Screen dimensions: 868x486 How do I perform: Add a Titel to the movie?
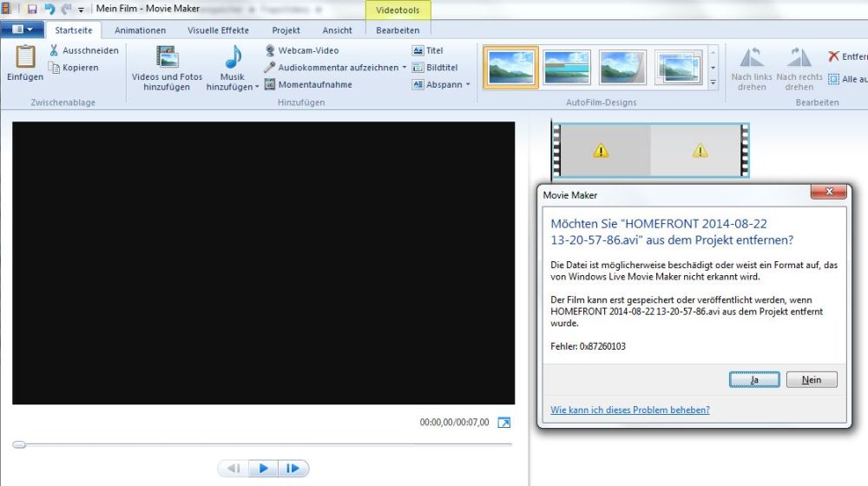pos(427,50)
